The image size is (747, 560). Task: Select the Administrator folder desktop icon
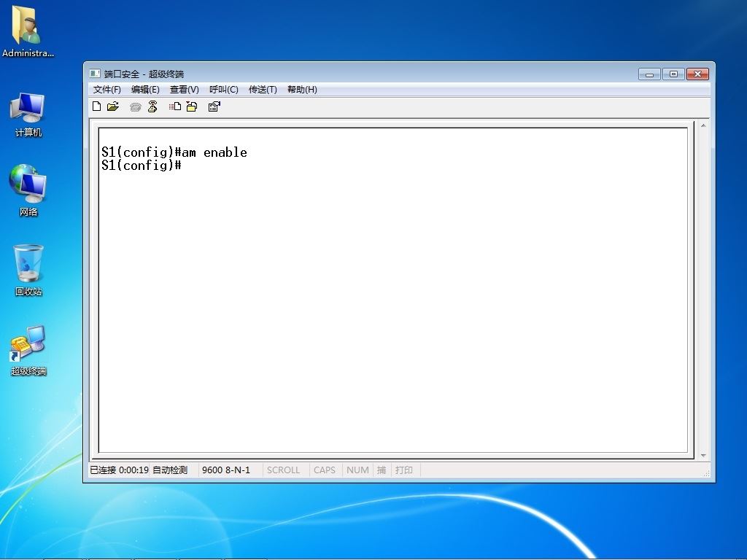(x=28, y=31)
